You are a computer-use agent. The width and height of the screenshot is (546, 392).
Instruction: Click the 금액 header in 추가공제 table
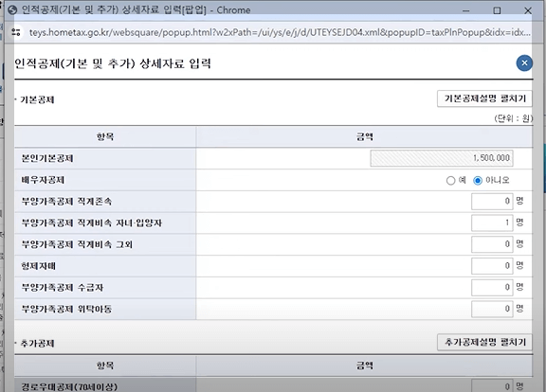click(x=365, y=365)
